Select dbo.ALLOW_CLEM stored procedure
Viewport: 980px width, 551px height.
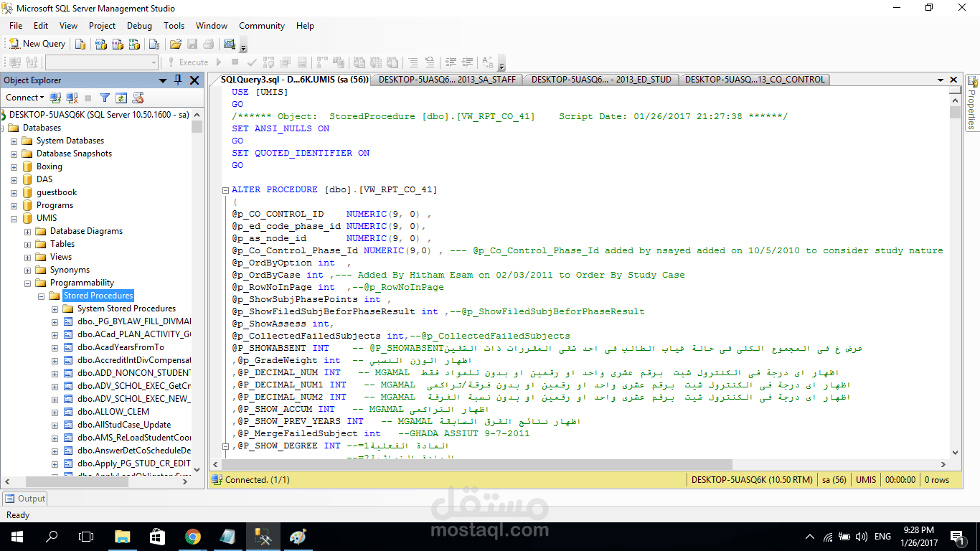[113, 412]
